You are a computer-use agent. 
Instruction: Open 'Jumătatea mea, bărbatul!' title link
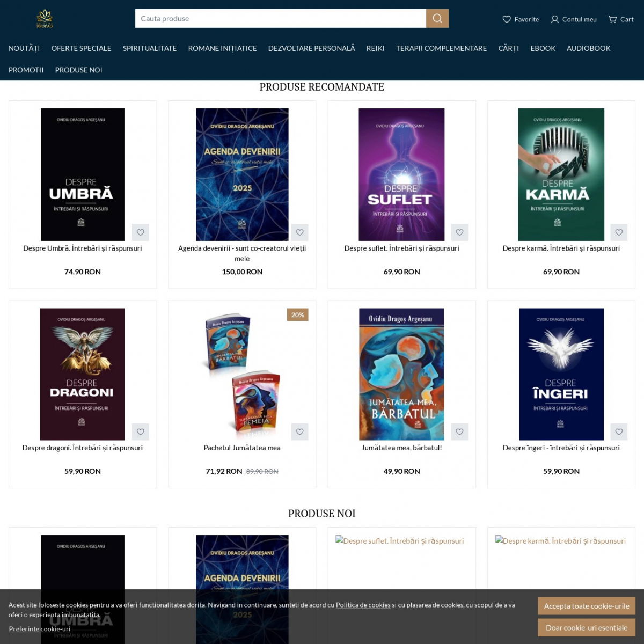coord(401,448)
